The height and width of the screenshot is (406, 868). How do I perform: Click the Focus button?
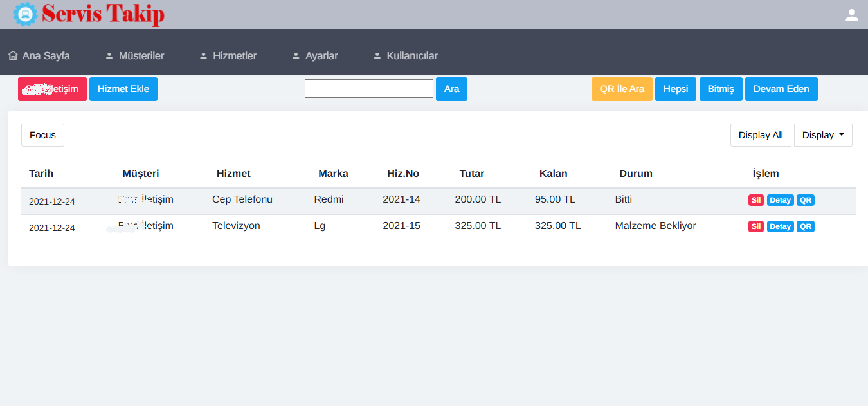click(42, 135)
